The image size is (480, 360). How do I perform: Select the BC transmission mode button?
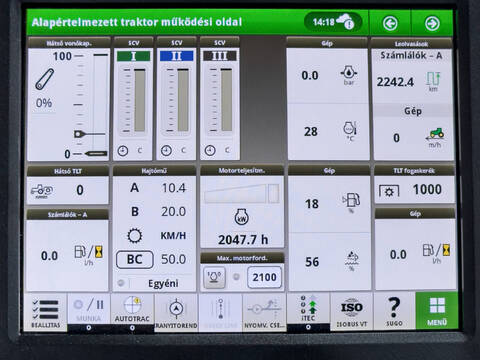click(135, 259)
